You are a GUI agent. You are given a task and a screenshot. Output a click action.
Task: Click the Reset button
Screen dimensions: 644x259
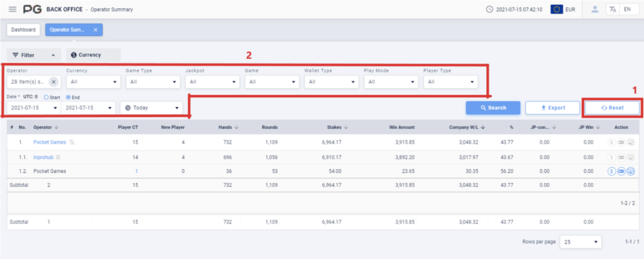[612, 108]
